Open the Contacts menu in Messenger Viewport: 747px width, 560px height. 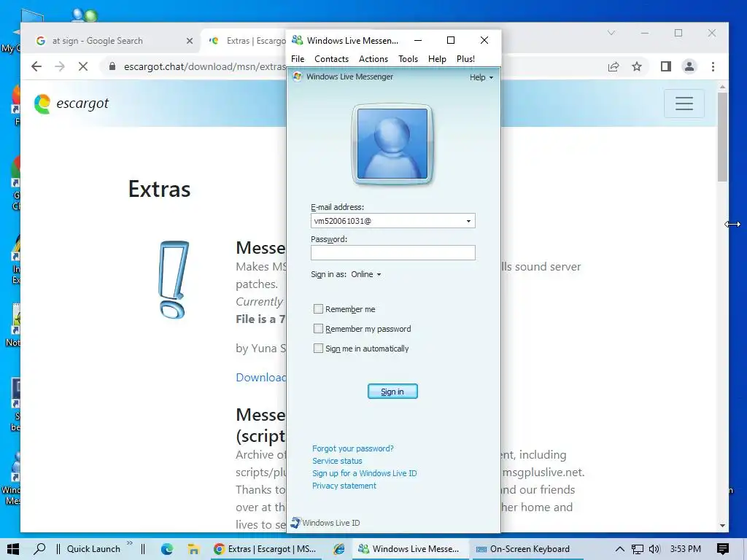coord(331,58)
